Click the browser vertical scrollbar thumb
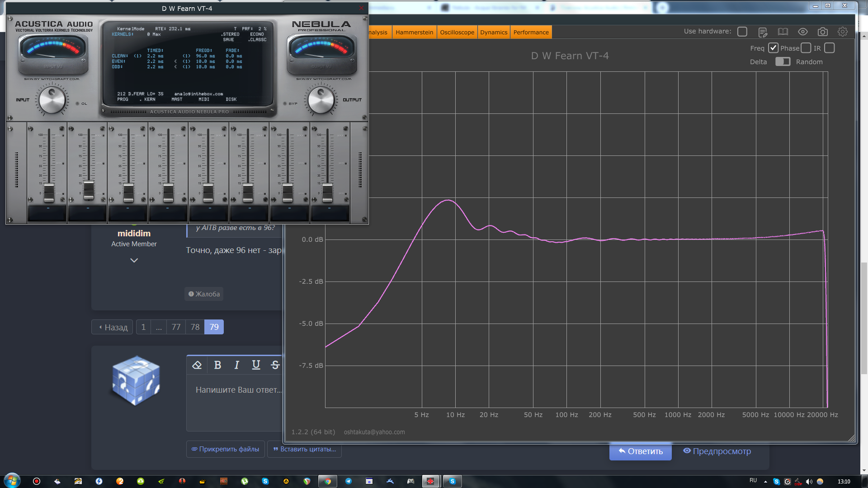The image size is (868, 488). click(x=864, y=318)
